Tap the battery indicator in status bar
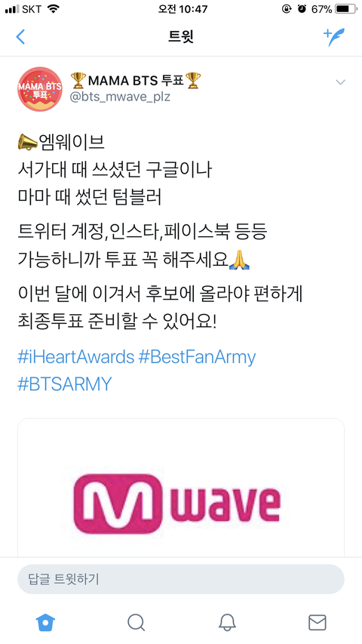 pos(346,8)
